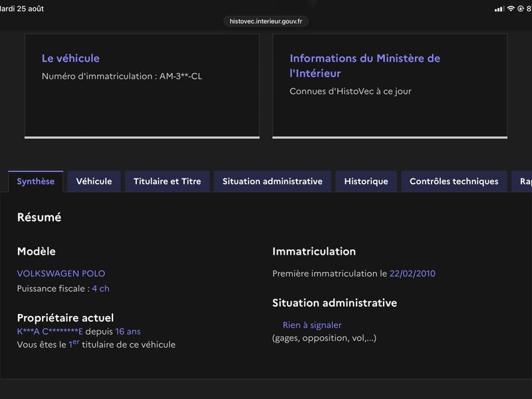The height and width of the screenshot is (399, 532).
Task: Click 'Vous êtes le 1er titulaire' text
Action: pos(96,344)
